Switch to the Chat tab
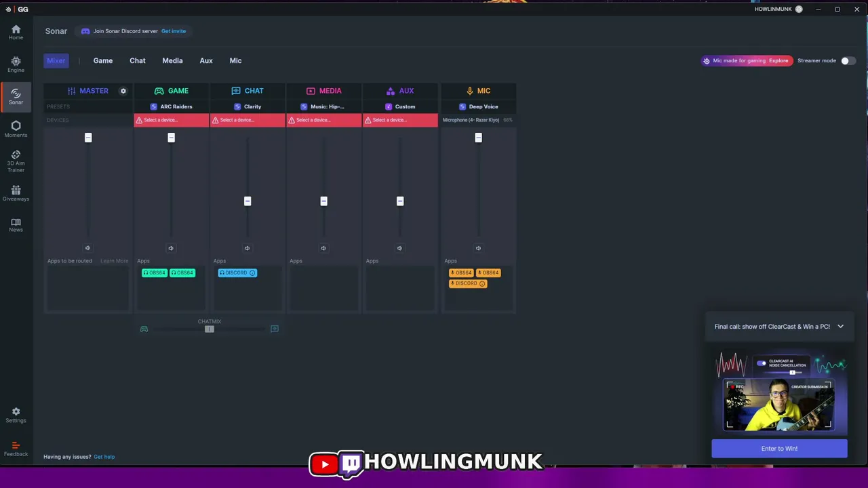The image size is (868, 488). click(x=138, y=60)
